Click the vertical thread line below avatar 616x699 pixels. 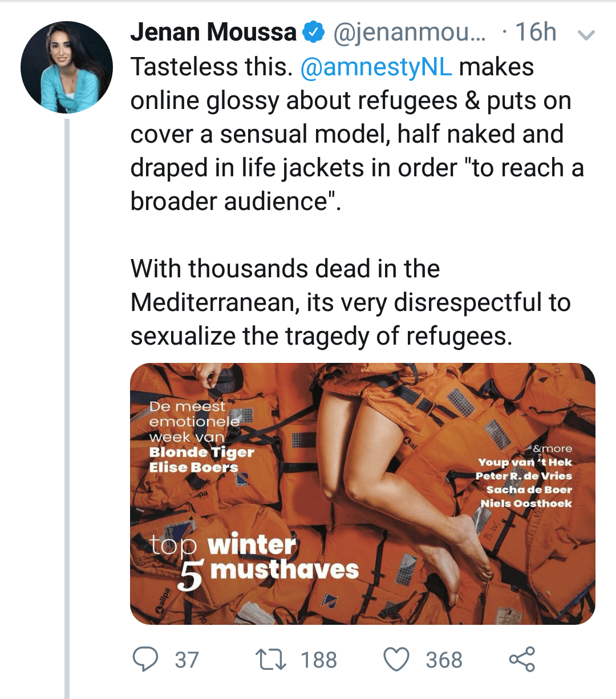[x=67, y=399]
